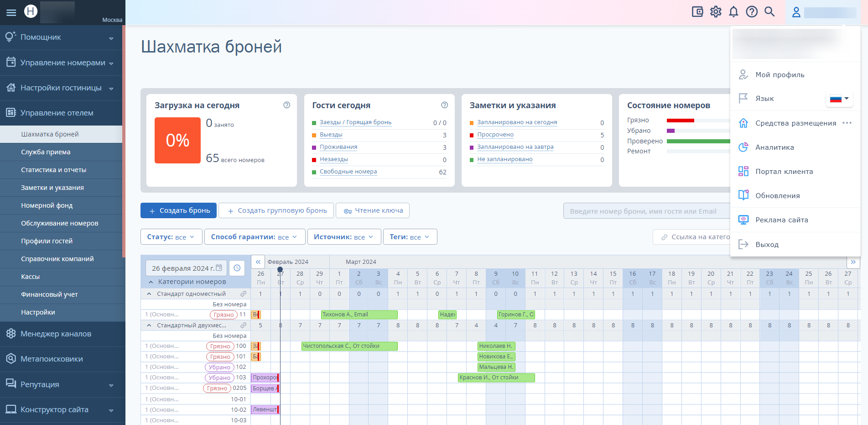This screenshot has height=425, width=868.
Task: Open the Статус filter dropdown
Action: tap(171, 237)
